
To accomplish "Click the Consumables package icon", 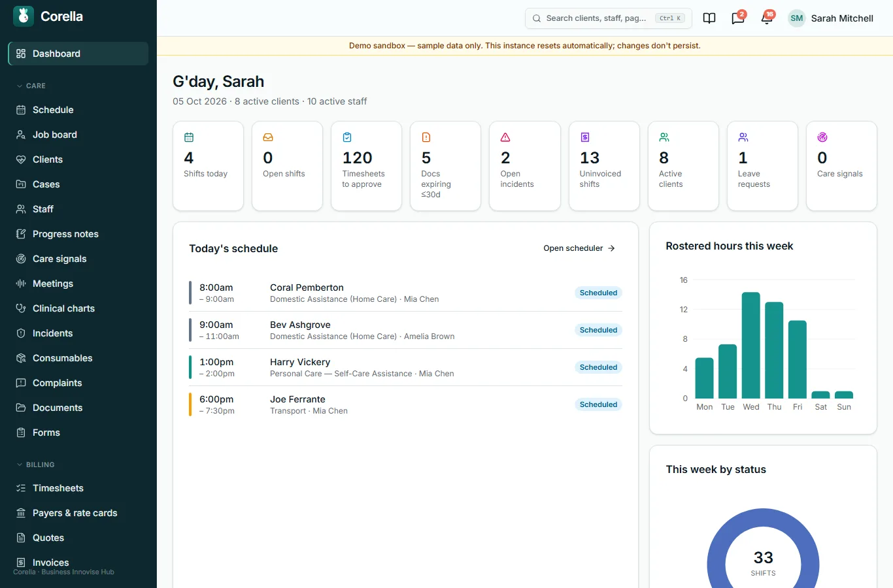I will coord(21,358).
